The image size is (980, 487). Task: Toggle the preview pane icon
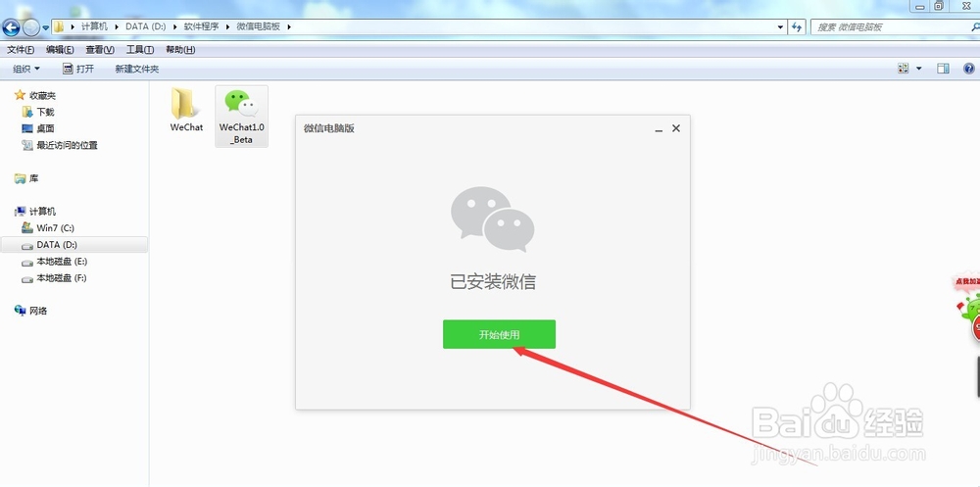click(943, 69)
